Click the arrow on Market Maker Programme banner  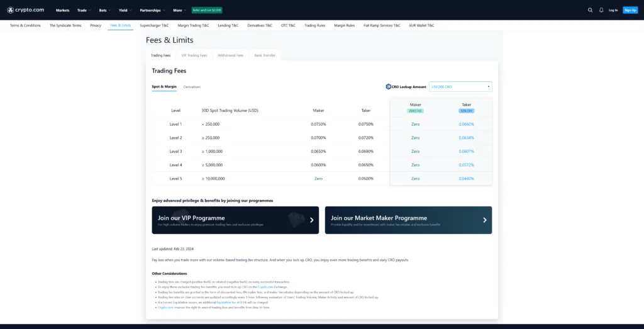click(x=484, y=220)
